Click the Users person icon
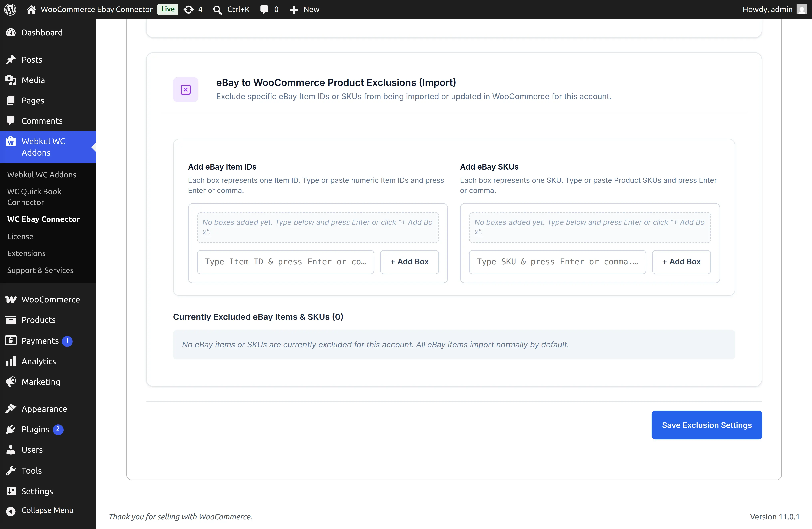The height and width of the screenshot is (529, 812). [11, 450]
